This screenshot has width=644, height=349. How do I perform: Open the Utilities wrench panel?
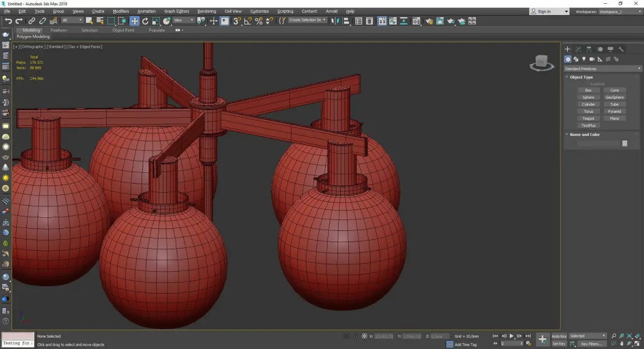(621, 49)
